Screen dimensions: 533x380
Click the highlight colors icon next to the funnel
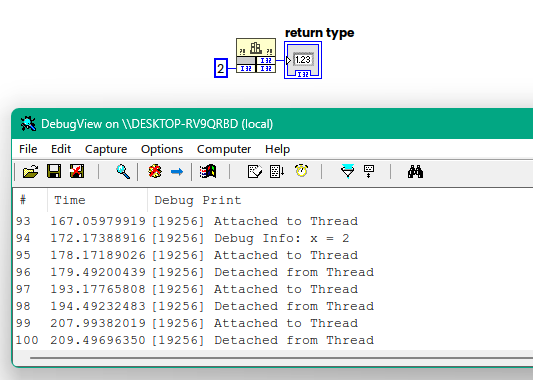point(369,171)
